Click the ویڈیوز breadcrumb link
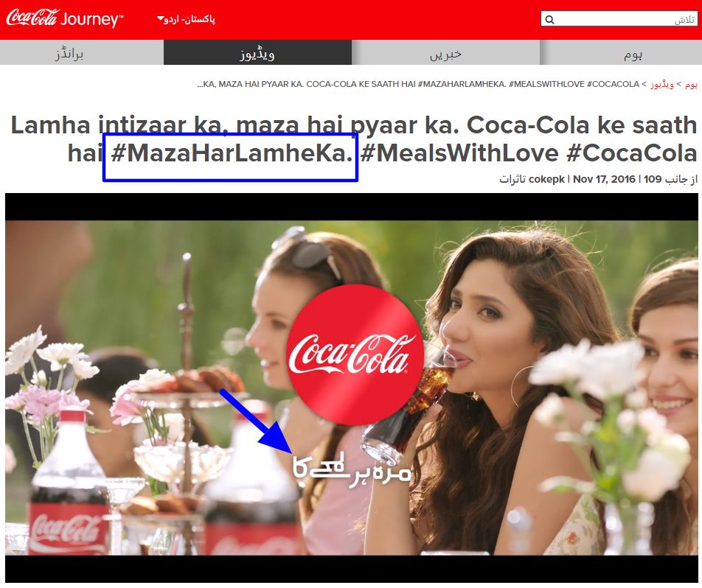This screenshot has width=702, height=588. click(661, 85)
